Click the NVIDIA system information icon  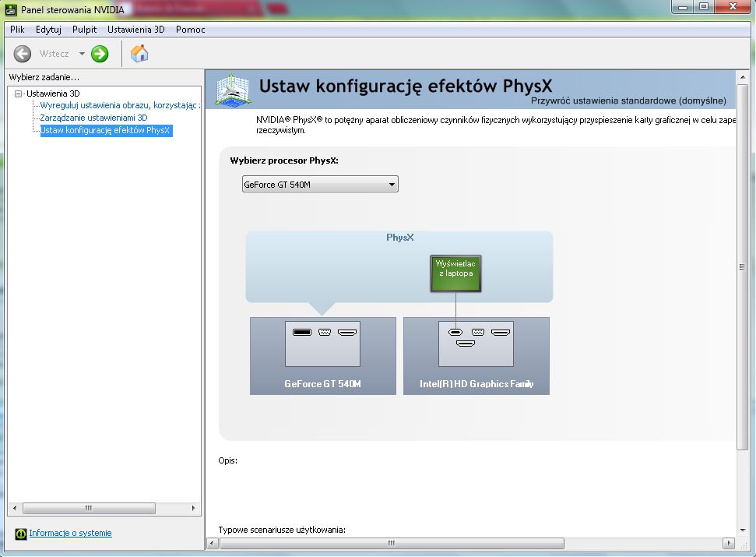[x=21, y=534]
